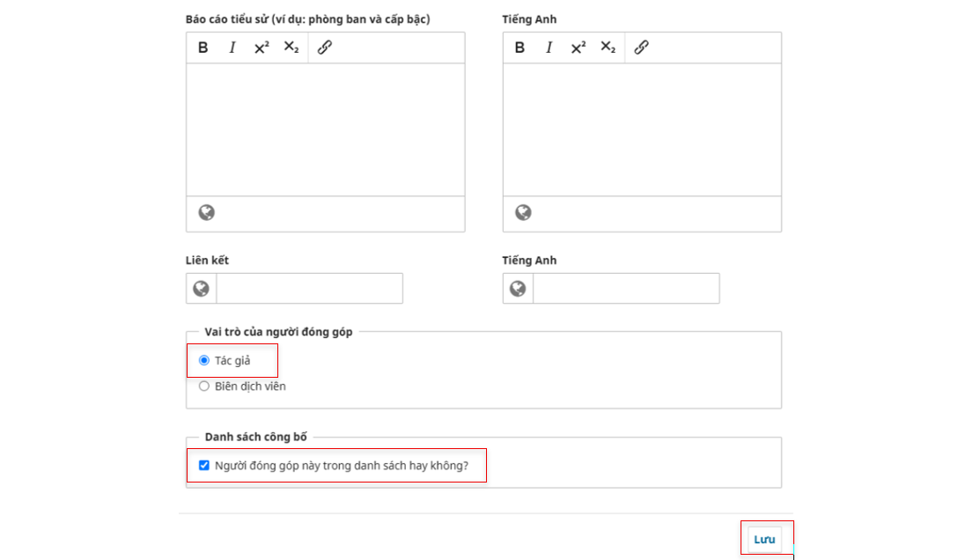Apply subscript in the Vietnamese biography editor
The image size is (973, 560).
tap(291, 48)
